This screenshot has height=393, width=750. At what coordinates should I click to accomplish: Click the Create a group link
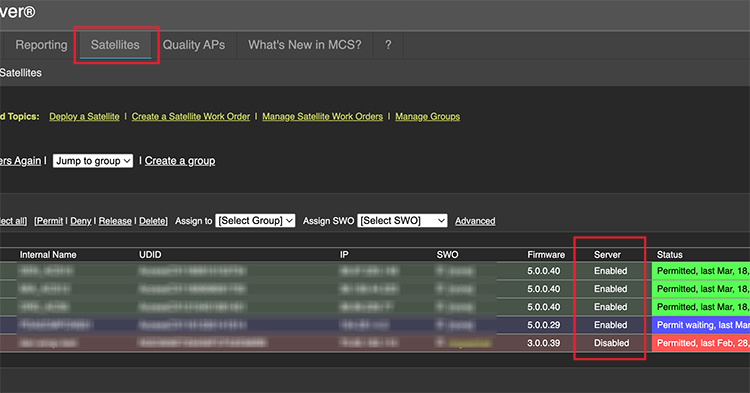pyautogui.click(x=180, y=161)
